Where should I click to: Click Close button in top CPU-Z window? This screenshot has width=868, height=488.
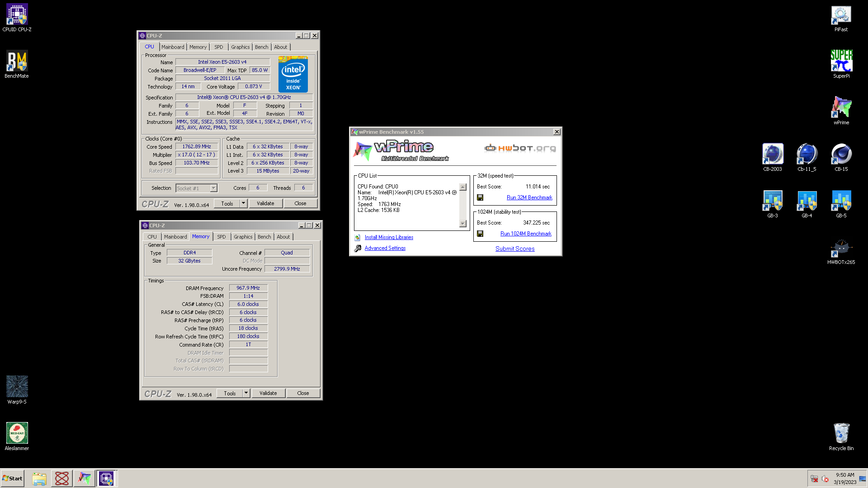coord(301,203)
